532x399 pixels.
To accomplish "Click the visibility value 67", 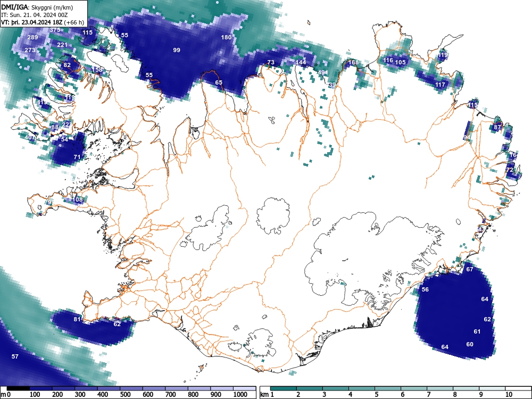I will coord(470,269).
